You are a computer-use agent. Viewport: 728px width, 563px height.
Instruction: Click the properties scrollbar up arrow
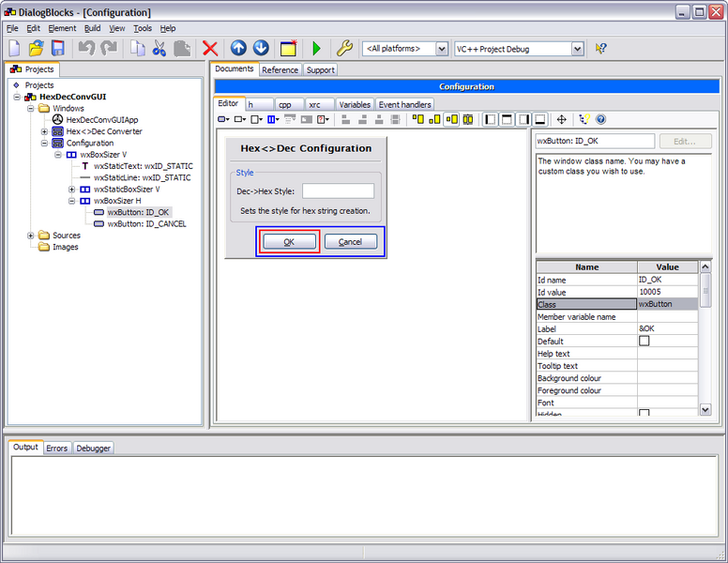click(x=705, y=266)
